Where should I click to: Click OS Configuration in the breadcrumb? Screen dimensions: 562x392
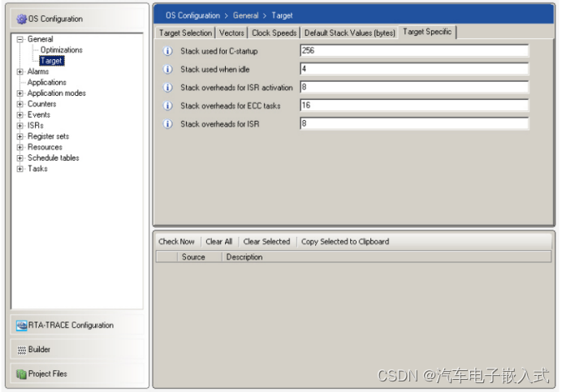coord(192,15)
